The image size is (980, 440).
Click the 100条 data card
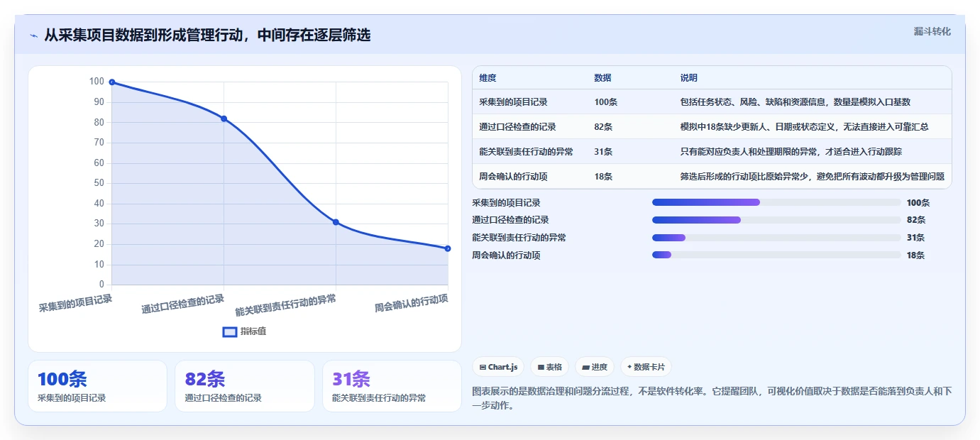[x=97, y=386]
